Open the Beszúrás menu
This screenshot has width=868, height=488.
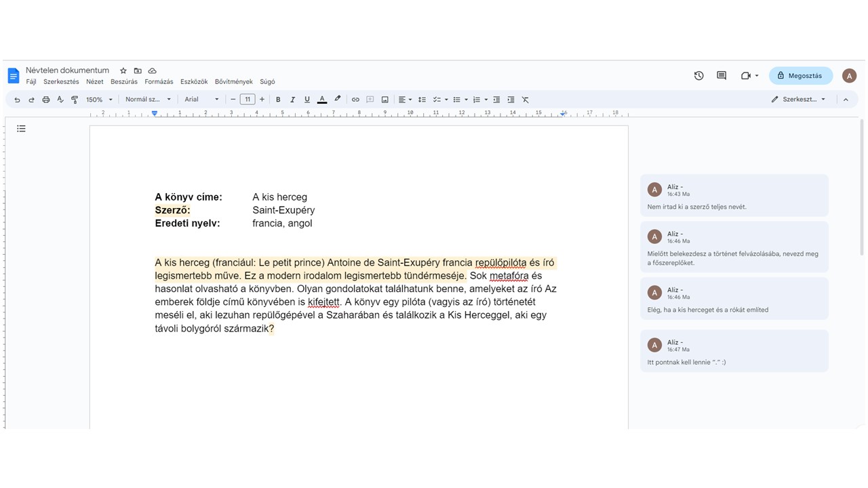click(x=124, y=82)
